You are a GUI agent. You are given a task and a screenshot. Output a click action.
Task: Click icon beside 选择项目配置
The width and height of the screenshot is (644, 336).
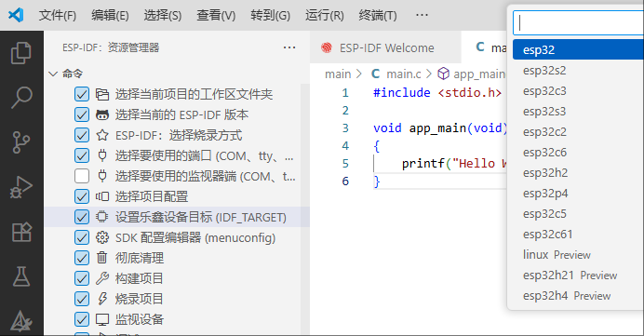102,196
